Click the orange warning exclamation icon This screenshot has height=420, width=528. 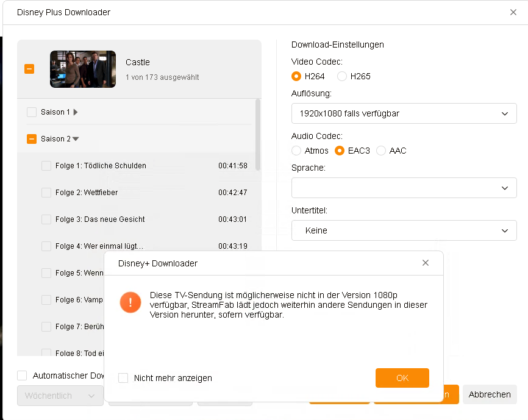click(130, 302)
